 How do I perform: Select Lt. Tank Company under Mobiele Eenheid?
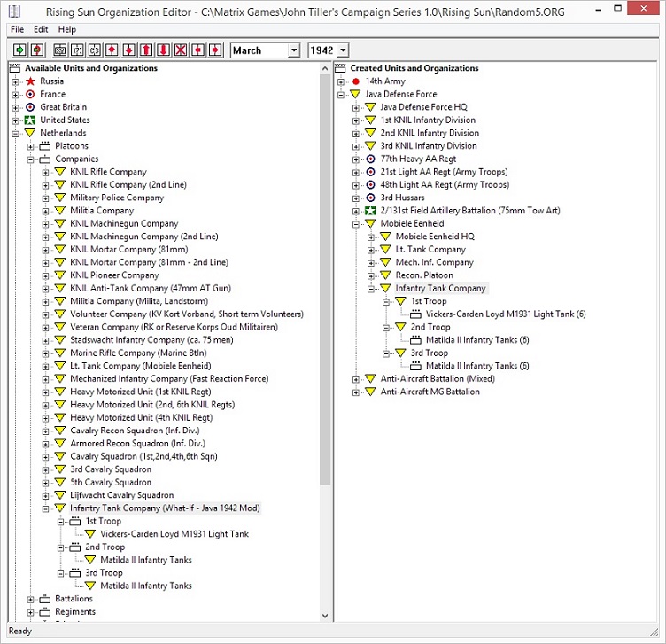[430, 249]
